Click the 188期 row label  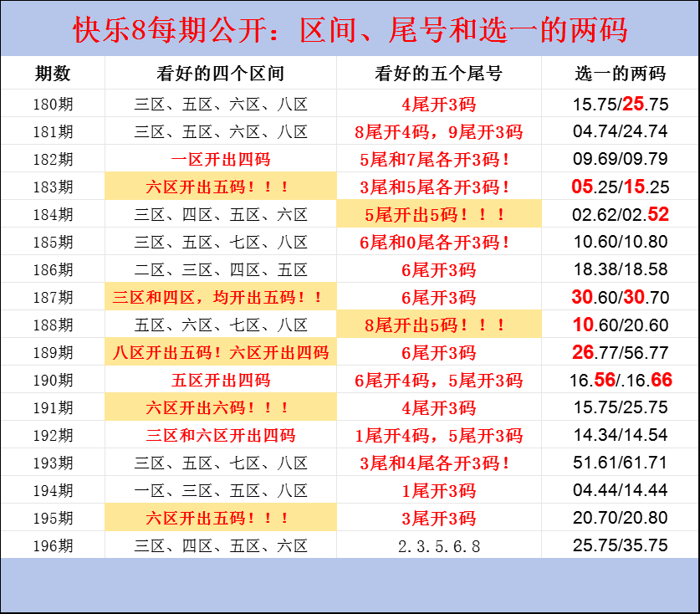(53, 325)
